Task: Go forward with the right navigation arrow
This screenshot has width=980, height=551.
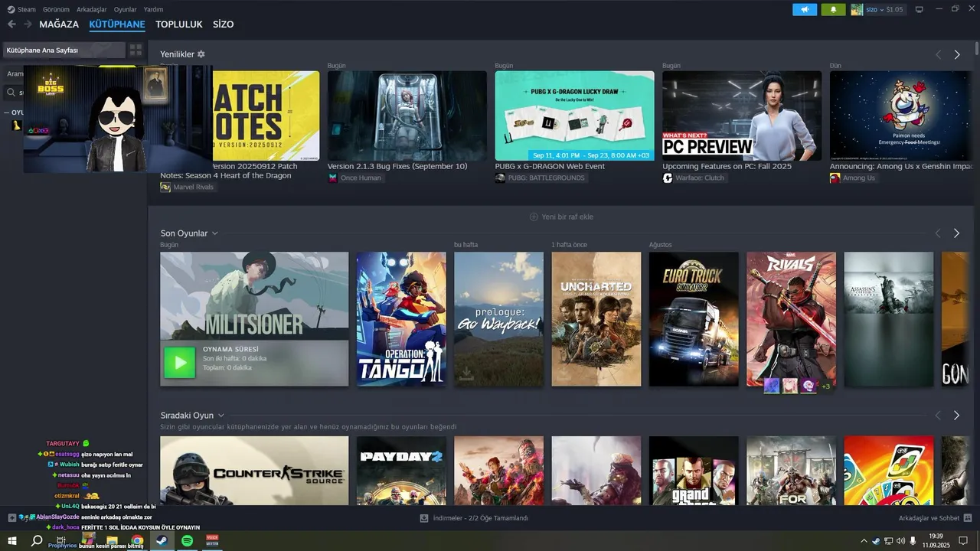Action: (28, 24)
